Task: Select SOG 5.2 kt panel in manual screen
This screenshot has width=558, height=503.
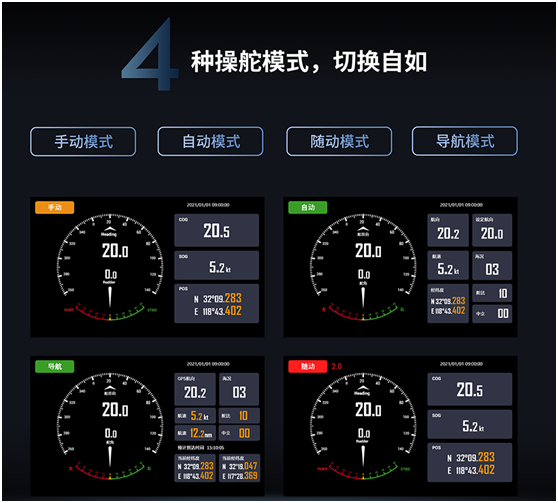Action: [216, 265]
